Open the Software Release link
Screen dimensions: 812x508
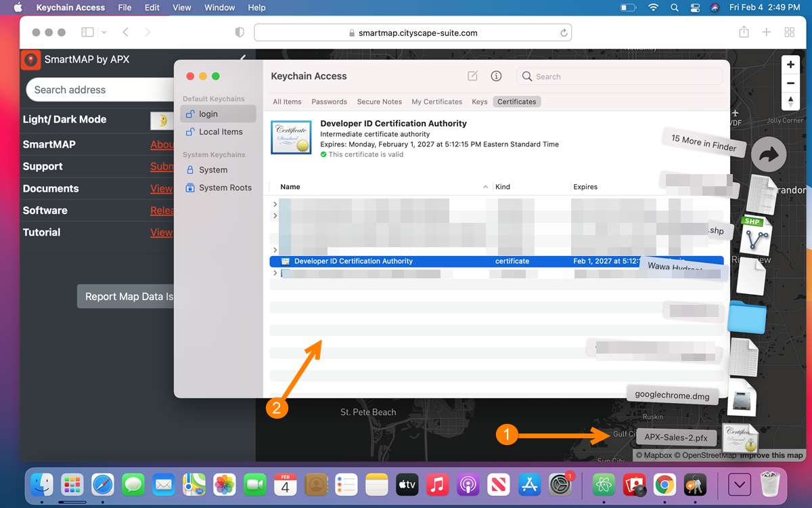[162, 211]
